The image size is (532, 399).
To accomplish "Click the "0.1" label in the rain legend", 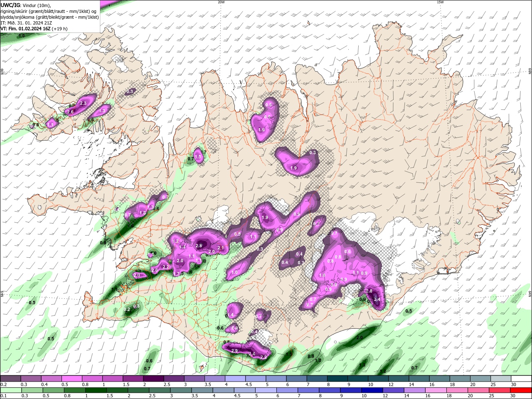I will tap(3, 396).
